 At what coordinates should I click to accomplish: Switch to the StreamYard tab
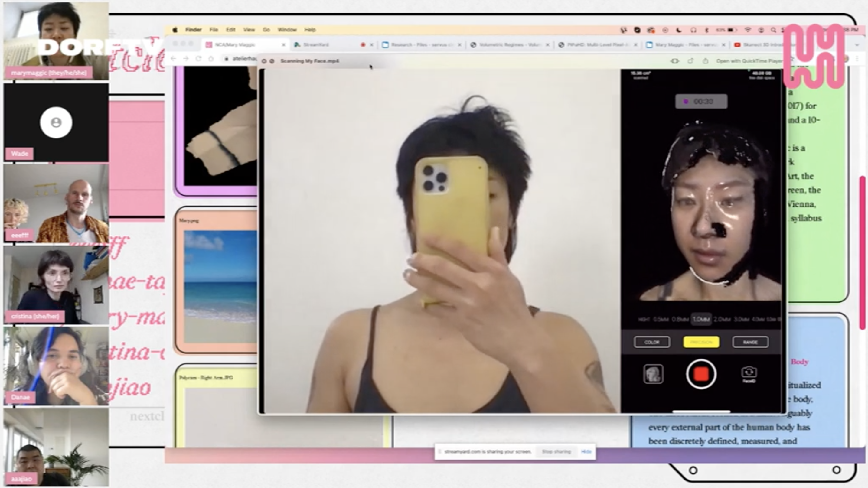315,44
